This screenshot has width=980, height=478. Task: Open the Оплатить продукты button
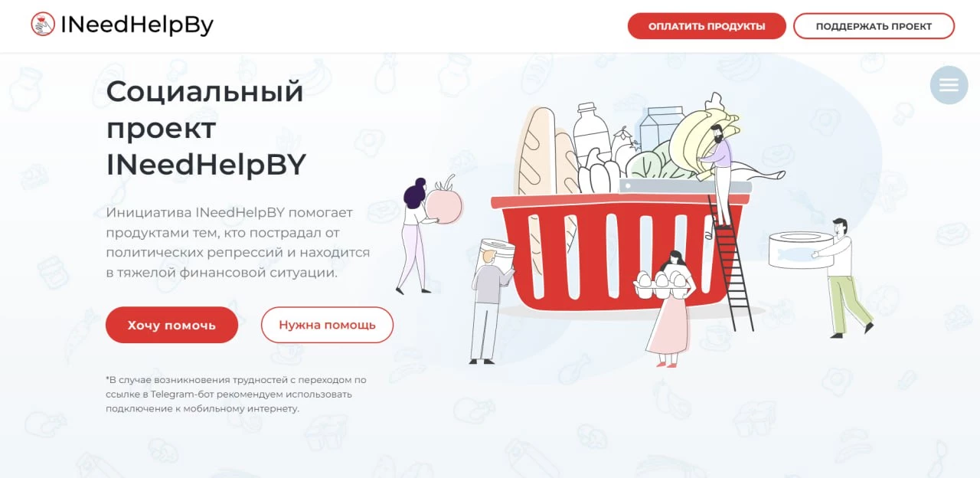coord(707,26)
